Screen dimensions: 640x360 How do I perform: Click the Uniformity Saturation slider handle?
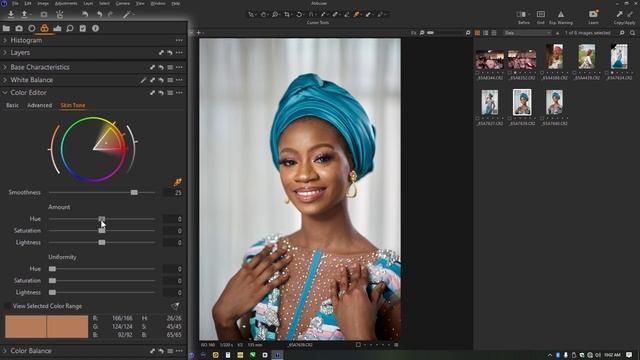click(52, 281)
